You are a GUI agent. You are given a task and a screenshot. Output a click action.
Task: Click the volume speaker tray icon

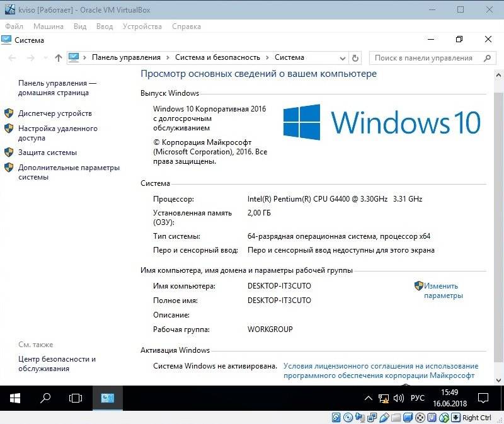pos(399,398)
